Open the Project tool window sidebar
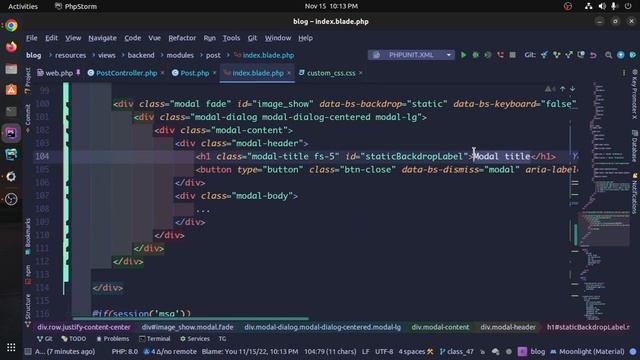The height and width of the screenshot is (360, 640). (28, 80)
